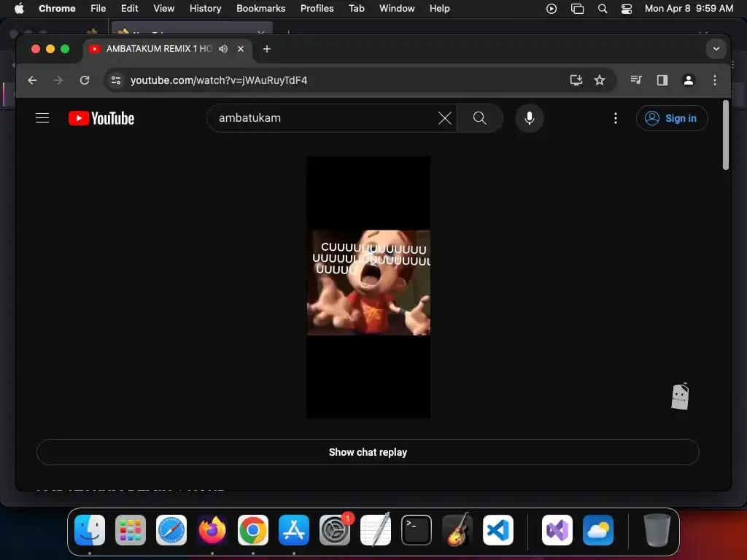
Task: Open Visual Studio Code from the Dock
Action: pyautogui.click(x=498, y=530)
